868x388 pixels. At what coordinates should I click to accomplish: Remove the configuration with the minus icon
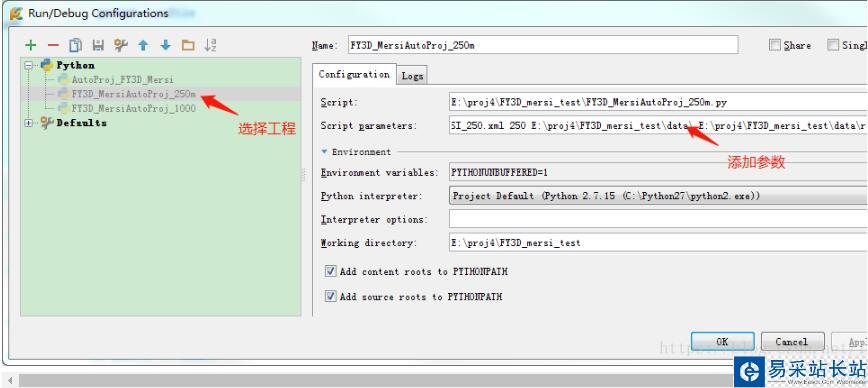pos(53,45)
